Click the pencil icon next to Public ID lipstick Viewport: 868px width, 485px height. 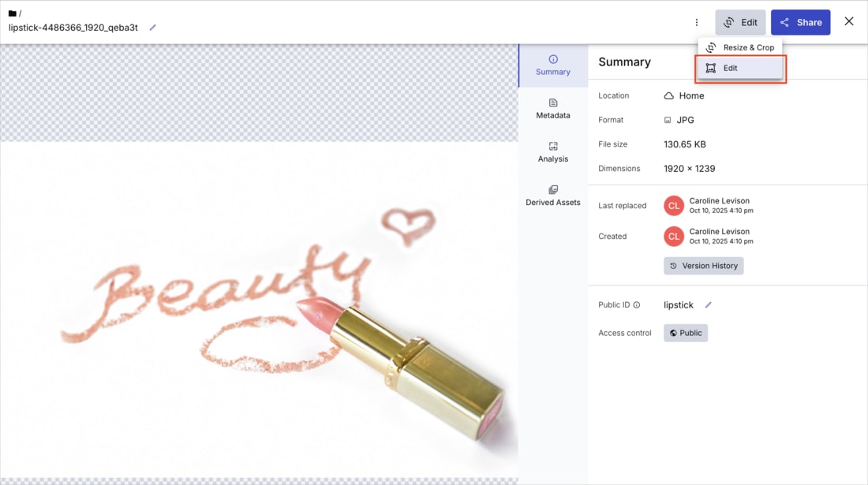point(708,305)
